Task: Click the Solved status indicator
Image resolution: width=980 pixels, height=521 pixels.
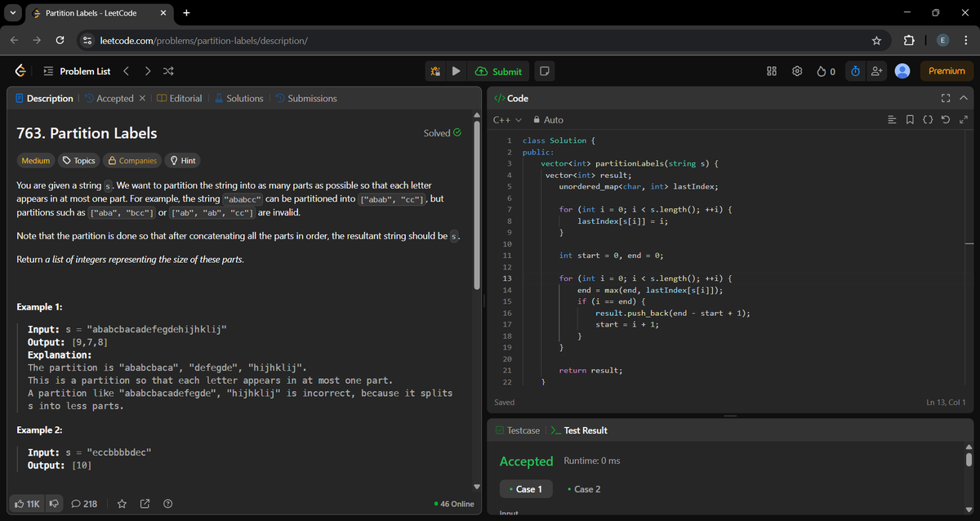Action: [442, 133]
